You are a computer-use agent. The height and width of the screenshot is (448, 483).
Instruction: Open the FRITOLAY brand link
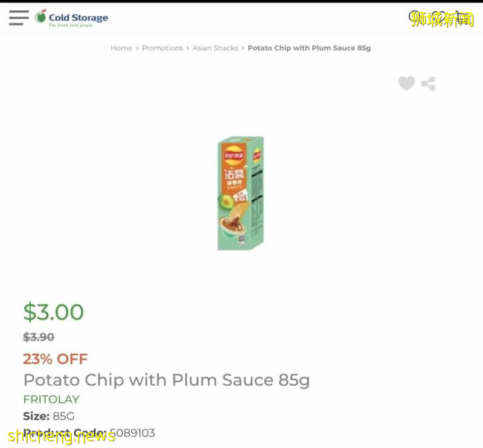[x=51, y=399]
